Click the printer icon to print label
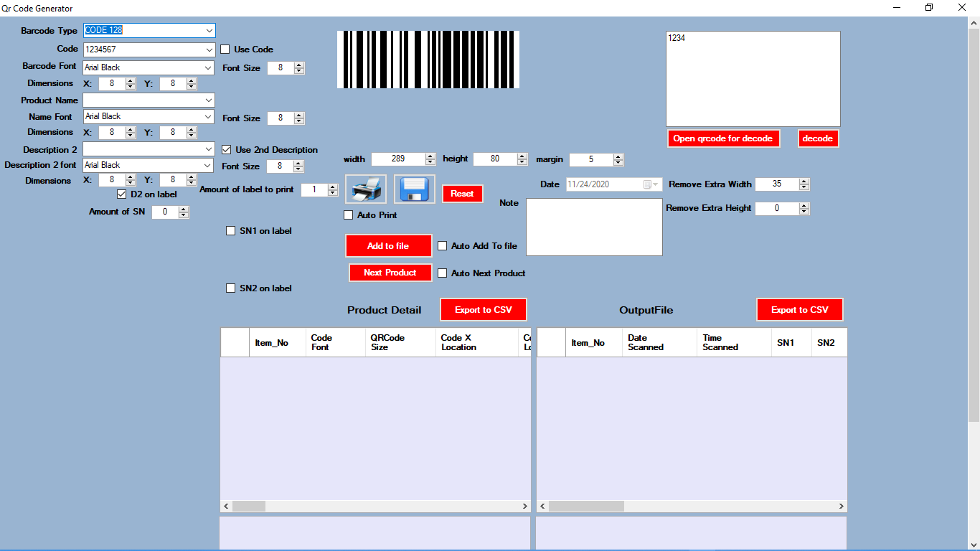980x551 pixels. point(366,189)
